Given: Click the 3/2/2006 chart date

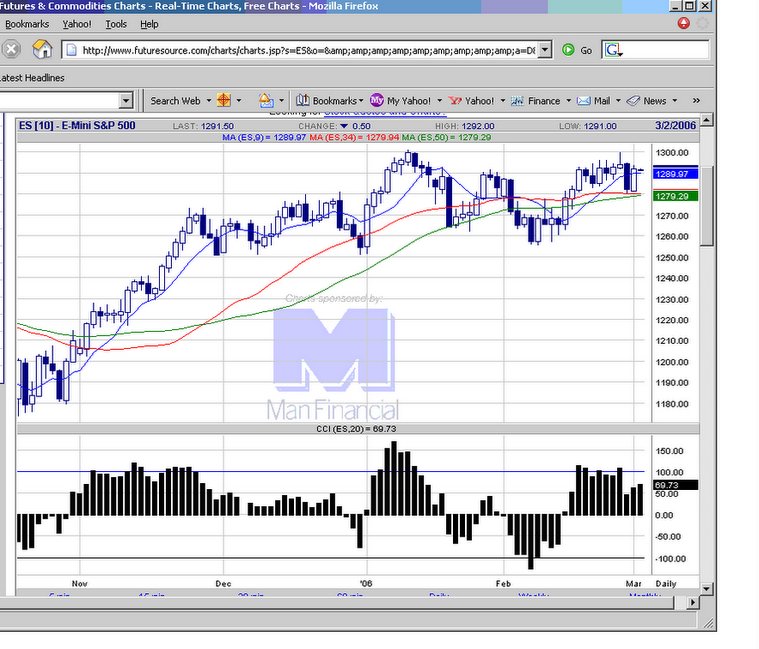Looking at the screenshot, I should tap(675, 125).
